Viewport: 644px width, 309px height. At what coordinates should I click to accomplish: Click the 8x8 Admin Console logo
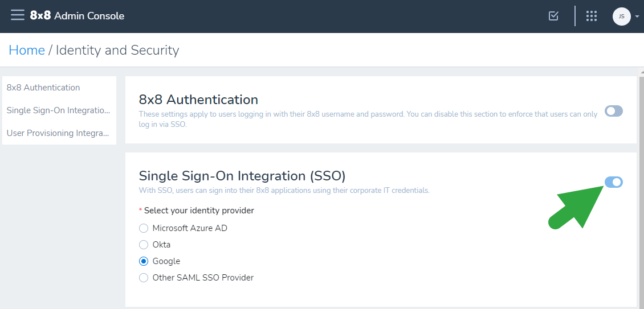[77, 16]
